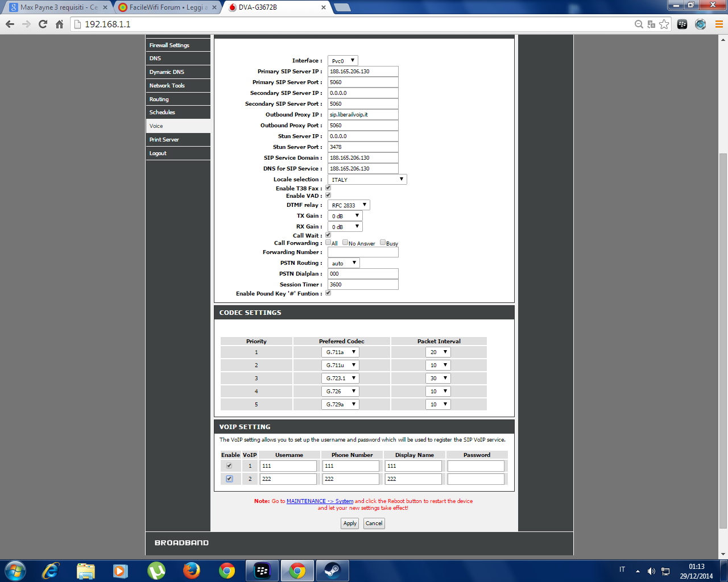Image resolution: width=728 pixels, height=582 pixels.
Task: Check Call Forwarding Busy option
Action: click(x=383, y=242)
